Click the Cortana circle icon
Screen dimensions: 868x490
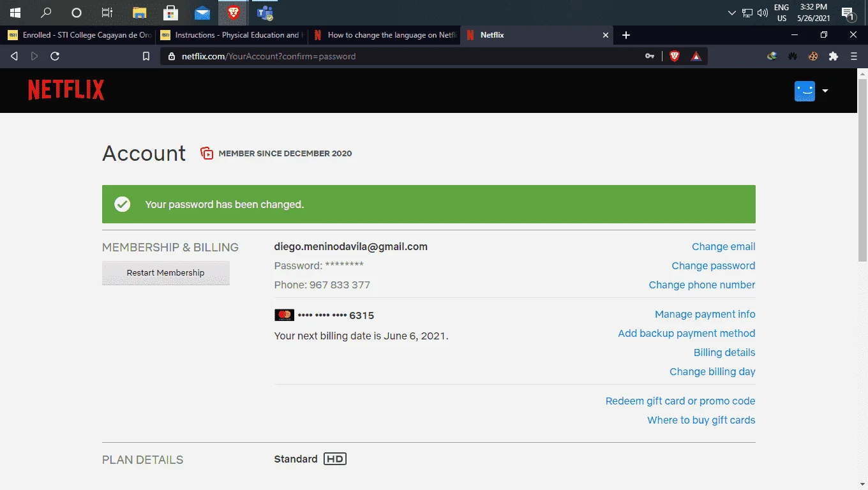tap(77, 13)
